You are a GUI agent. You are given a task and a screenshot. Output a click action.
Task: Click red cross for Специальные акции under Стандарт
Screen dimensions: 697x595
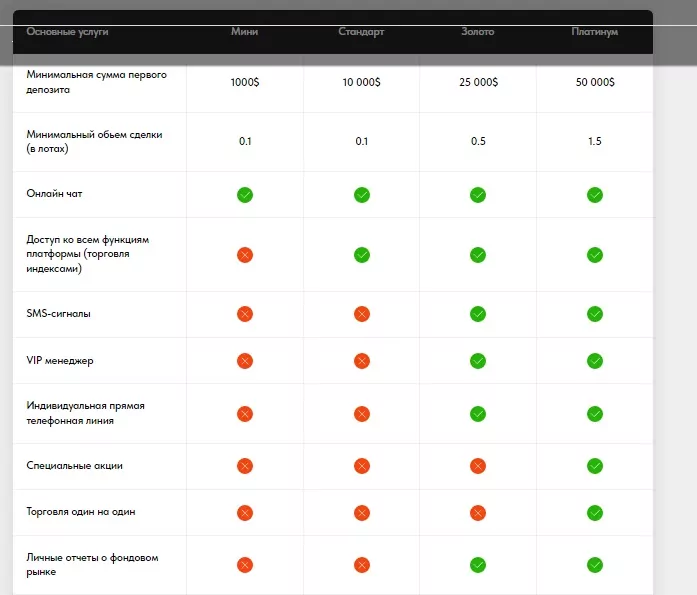coord(362,466)
